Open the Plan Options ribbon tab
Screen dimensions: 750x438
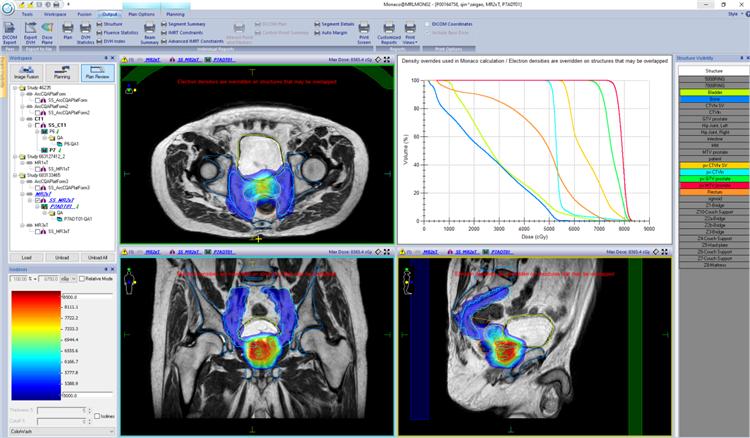click(142, 14)
